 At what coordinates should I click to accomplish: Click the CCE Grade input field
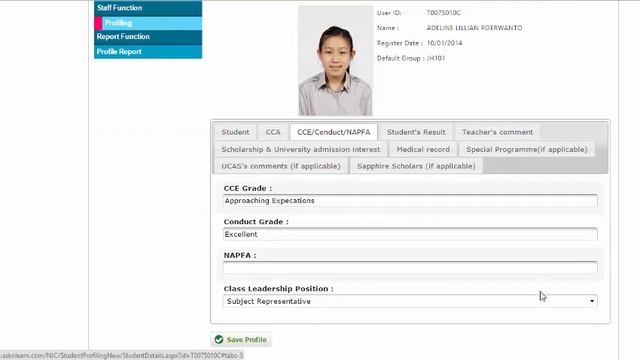coord(410,200)
